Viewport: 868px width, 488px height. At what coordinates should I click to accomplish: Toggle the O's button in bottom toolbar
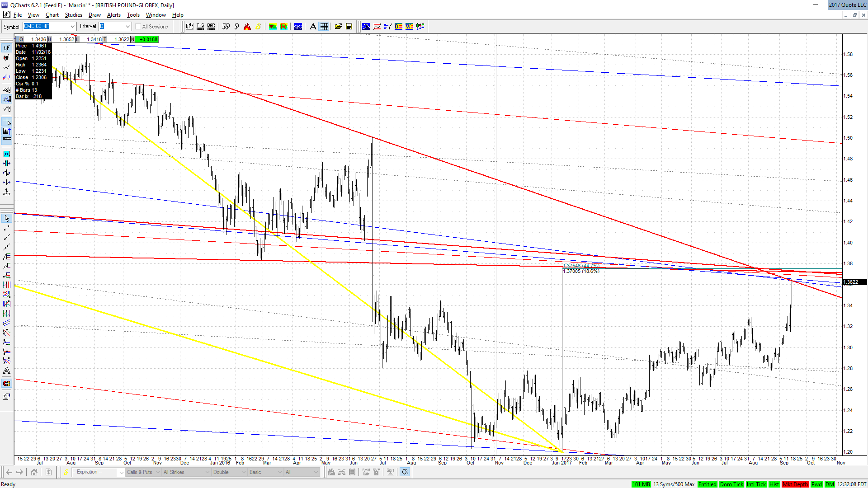[405, 472]
